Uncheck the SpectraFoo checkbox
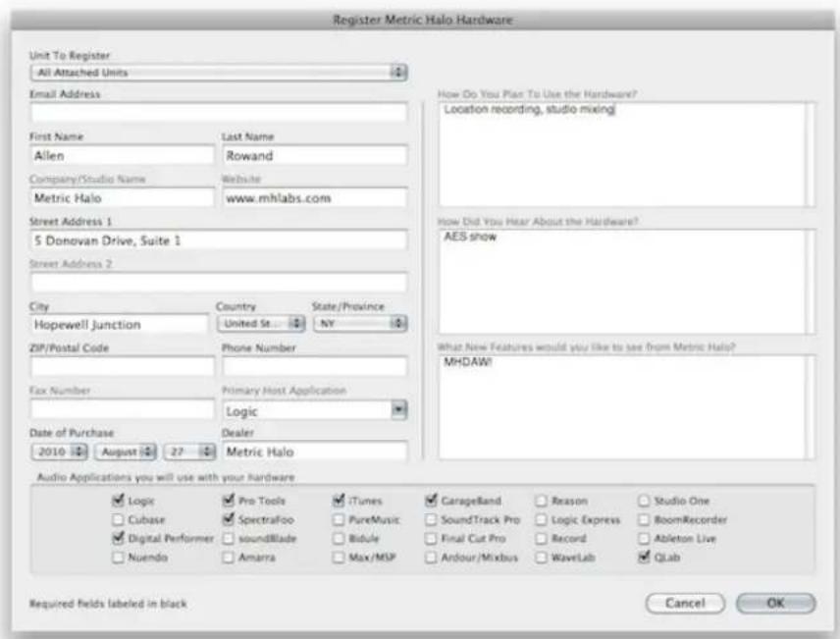Image resolution: width=840 pixels, height=639 pixels. [229, 519]
